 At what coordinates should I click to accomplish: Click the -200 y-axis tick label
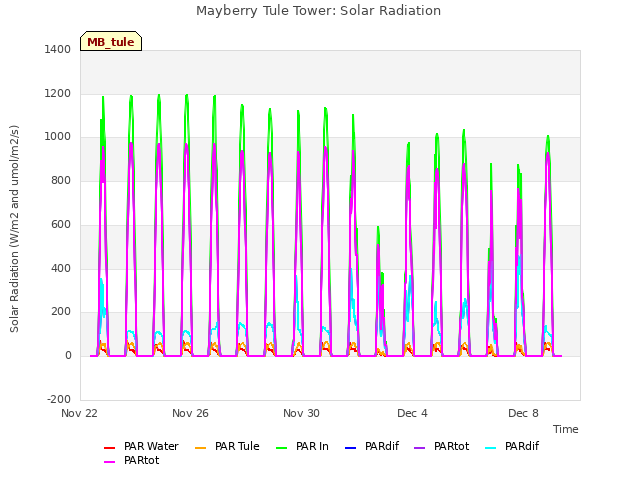tap(59, 399)
